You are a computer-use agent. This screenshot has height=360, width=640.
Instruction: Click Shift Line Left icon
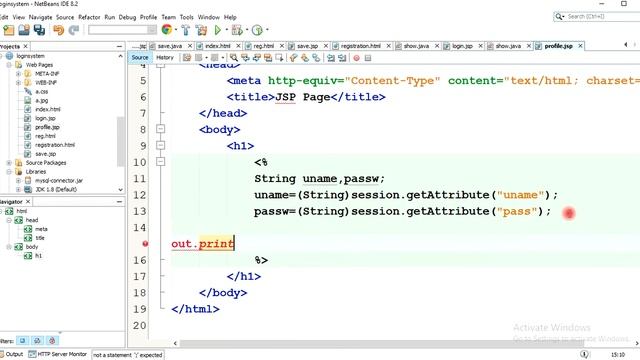point(331,58)
